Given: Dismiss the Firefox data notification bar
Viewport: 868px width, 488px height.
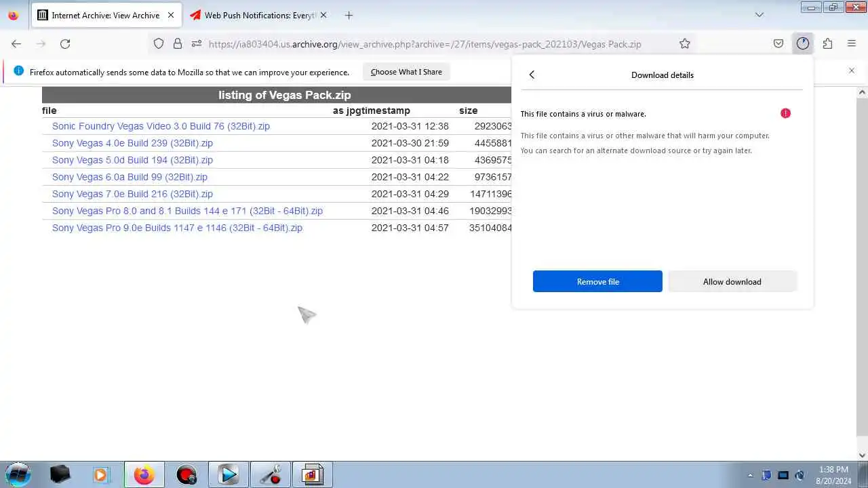Looking at the screenshot, I should [x=852, y=70].
